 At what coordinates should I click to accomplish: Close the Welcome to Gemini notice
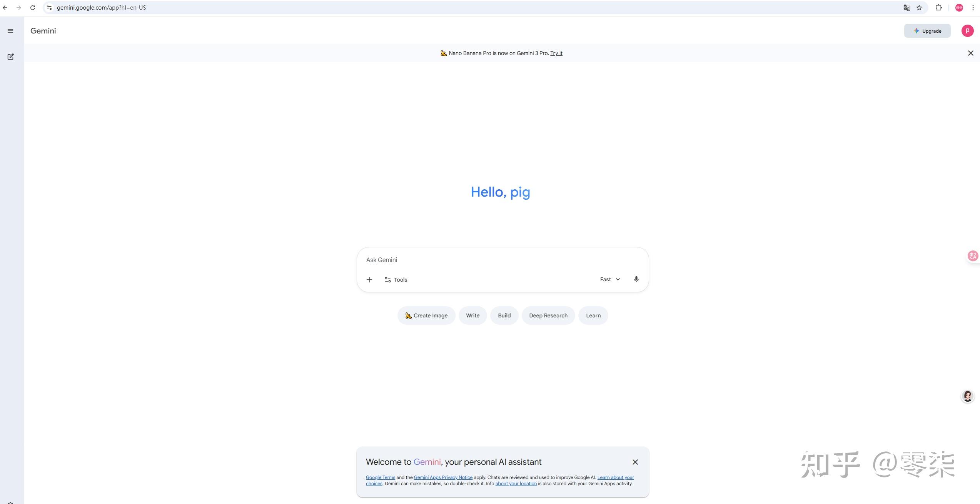[635, 462]
